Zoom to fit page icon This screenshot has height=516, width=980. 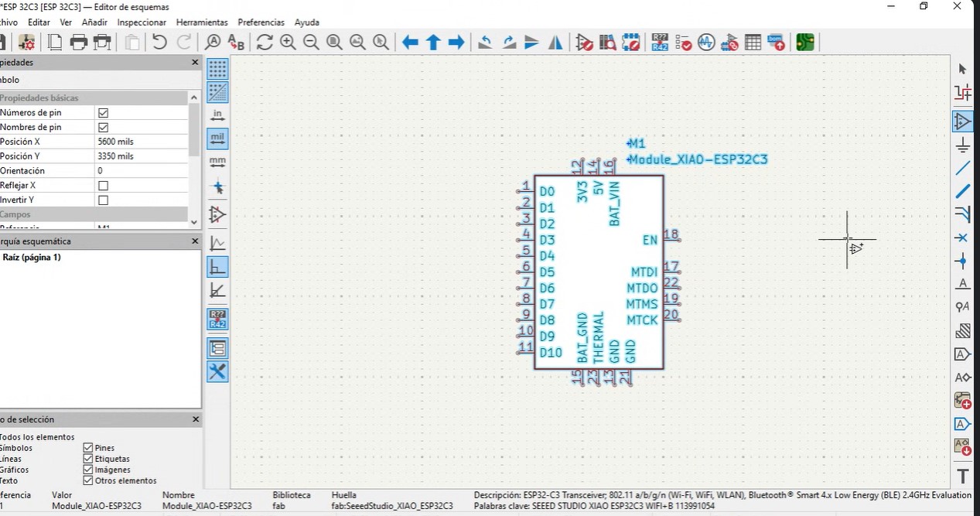coord(334,43)
